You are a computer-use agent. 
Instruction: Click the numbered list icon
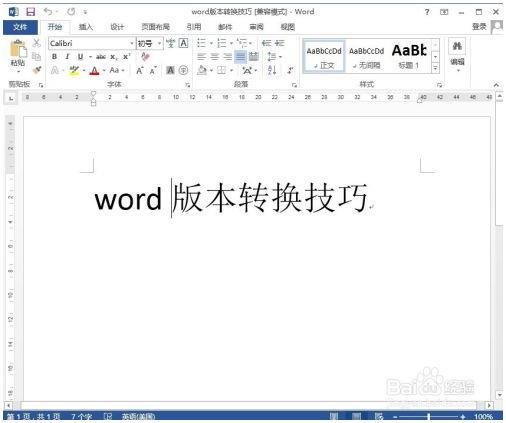(221, 43)
